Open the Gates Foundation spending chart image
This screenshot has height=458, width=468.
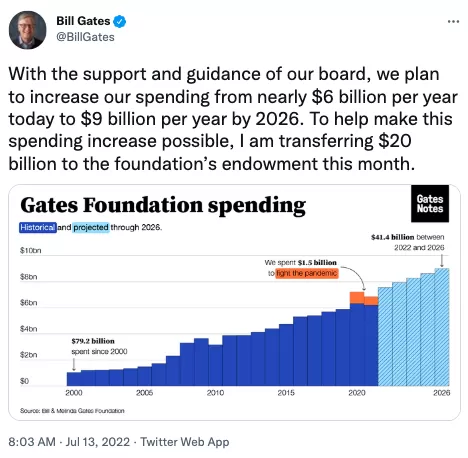pyautogui.click(x=234, y=302)
